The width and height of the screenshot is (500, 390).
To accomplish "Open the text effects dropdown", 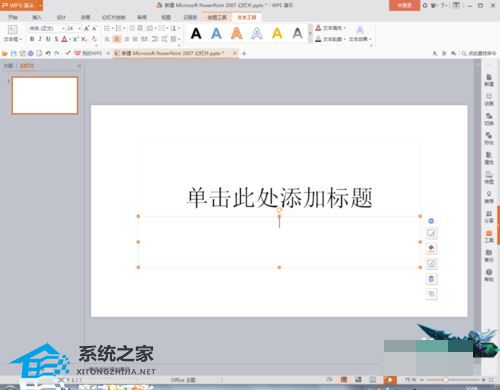I will (x=360, y=34).
